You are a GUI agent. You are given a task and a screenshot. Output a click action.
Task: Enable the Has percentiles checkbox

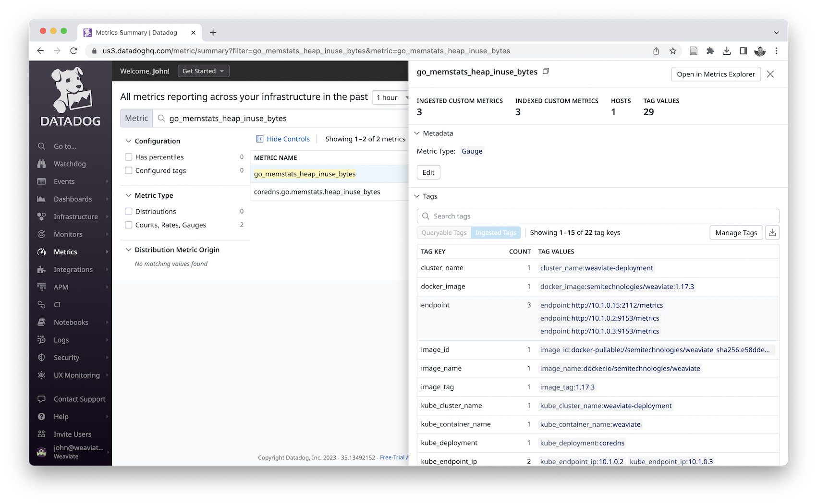click(x=129, y=157)
